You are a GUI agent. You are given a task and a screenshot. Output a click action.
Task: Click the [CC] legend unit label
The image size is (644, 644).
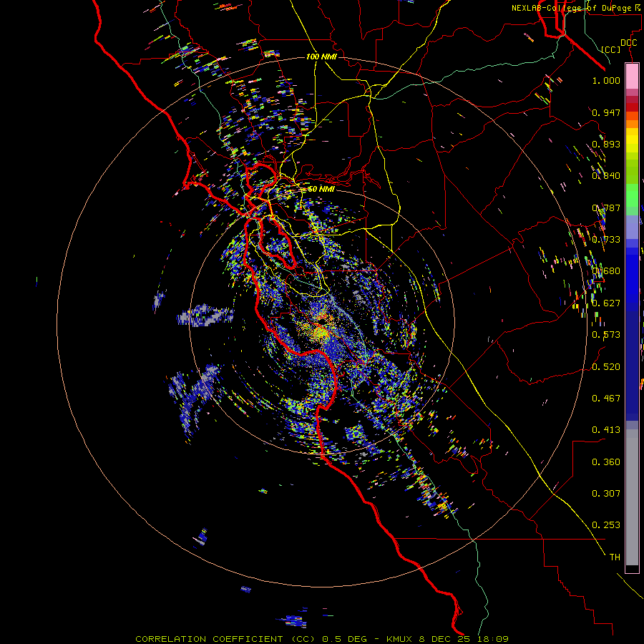pos(611,49)
